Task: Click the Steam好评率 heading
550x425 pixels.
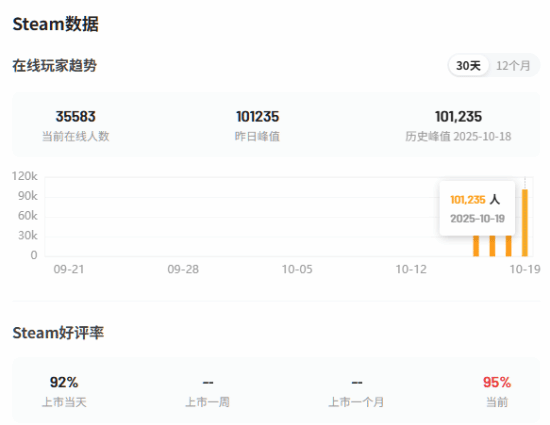Action: point(58,333)
